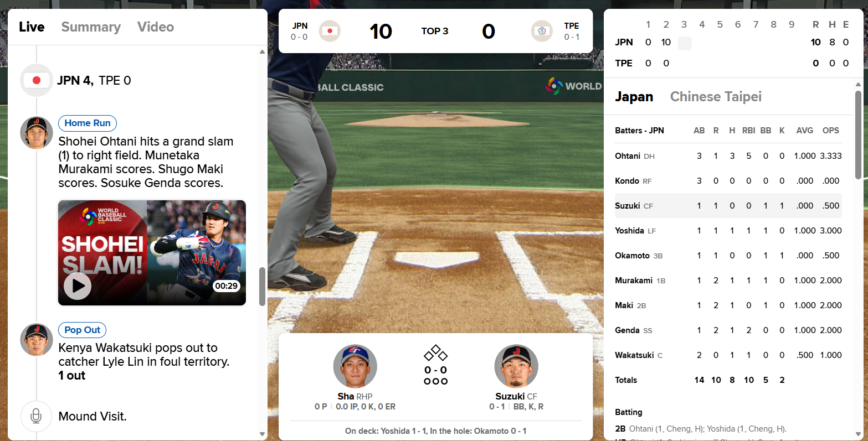Click the Japan flag icon in scoreboard
This screenshot has height=441, width=868.
click(330, 31)
